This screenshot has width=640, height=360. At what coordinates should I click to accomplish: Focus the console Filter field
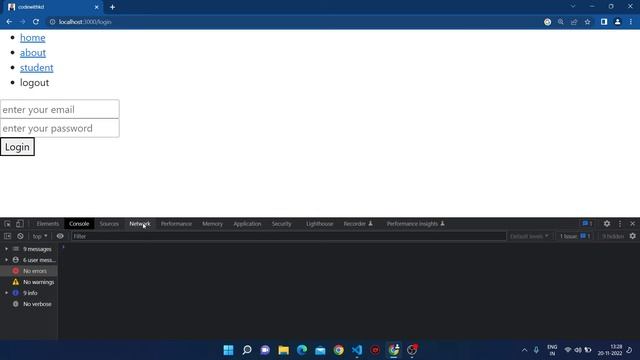click(x=288, y=236)
